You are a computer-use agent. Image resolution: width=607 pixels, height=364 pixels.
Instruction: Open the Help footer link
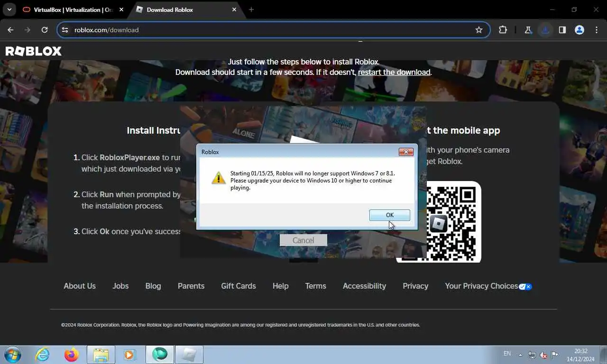(280, 286)
